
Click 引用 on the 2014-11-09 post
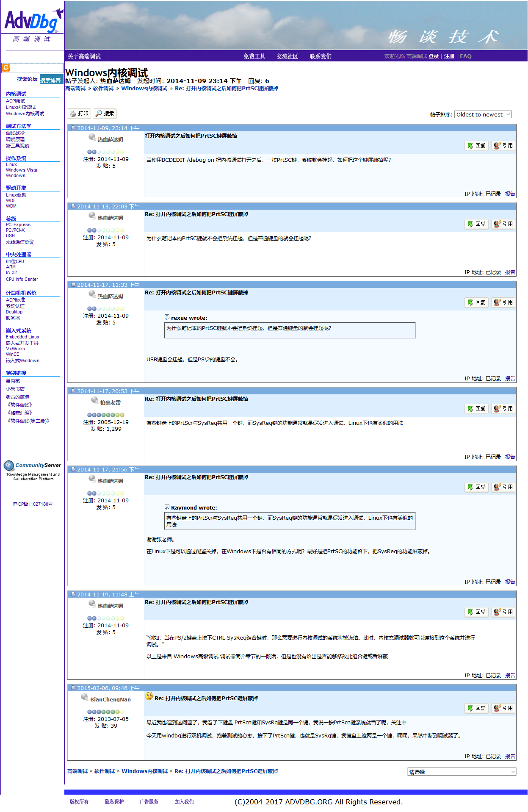(x=503, y=146)
